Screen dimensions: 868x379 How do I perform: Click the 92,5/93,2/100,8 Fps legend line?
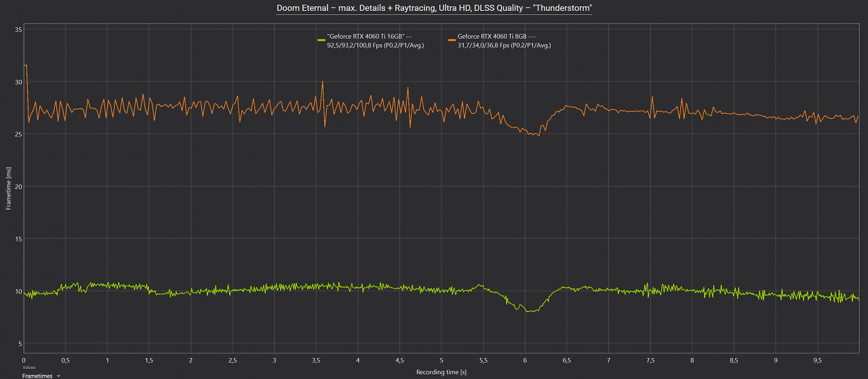pyautogui.click(x=376, y=45)
